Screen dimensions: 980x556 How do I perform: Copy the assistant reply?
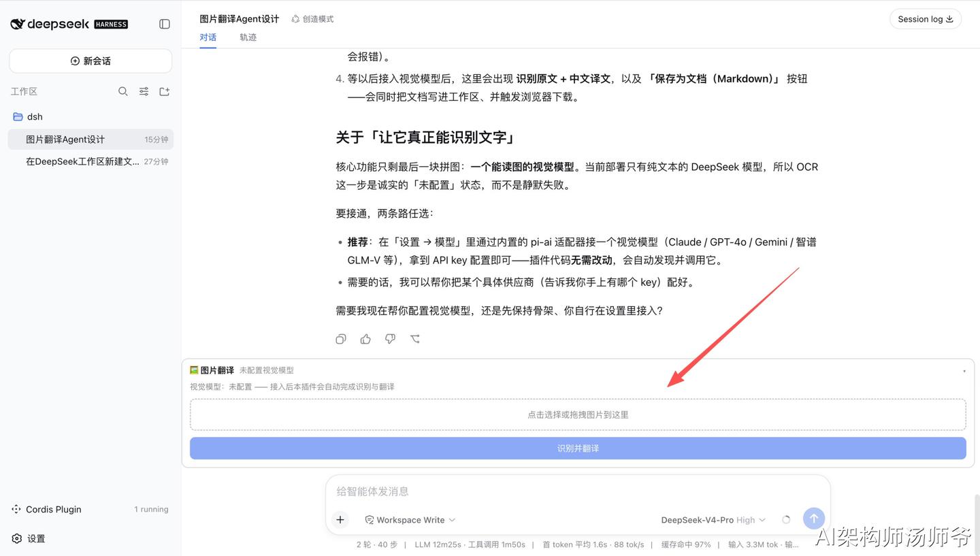click(341, 339)
